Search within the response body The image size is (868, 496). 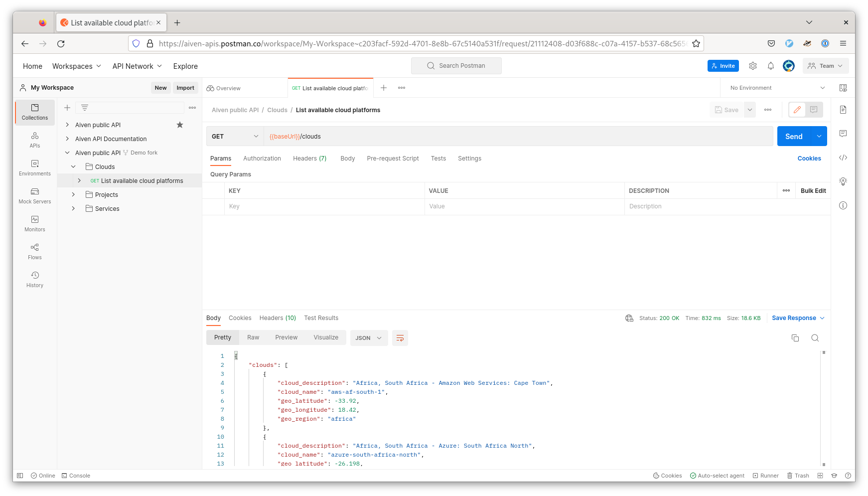tap(815, 338)
